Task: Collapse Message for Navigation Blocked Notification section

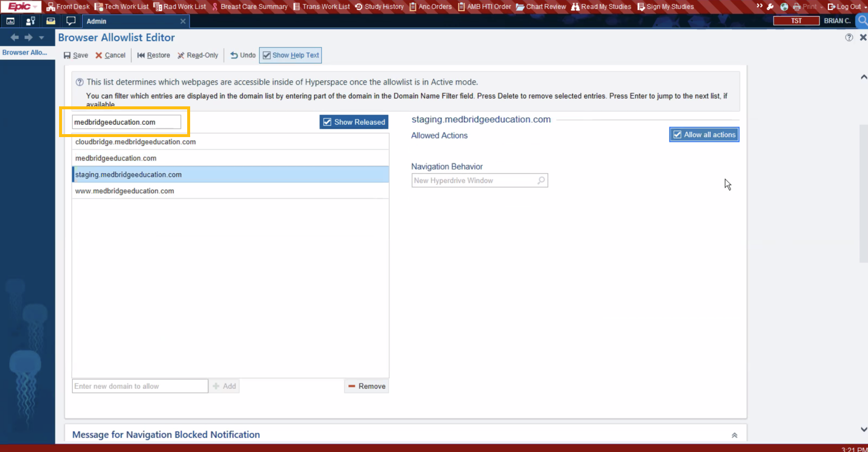Action: pos(735,435)
